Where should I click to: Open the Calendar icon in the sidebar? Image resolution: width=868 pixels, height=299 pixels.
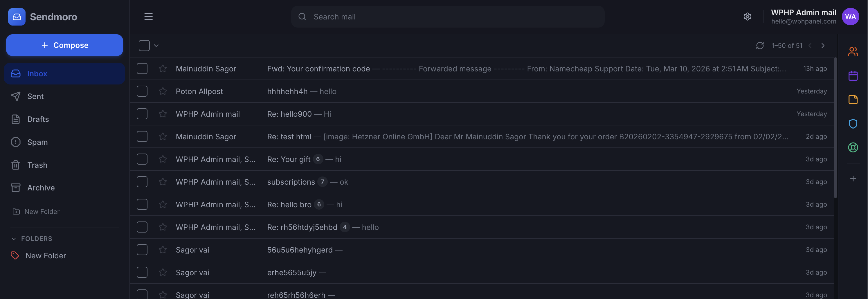(x=853, y=75)
